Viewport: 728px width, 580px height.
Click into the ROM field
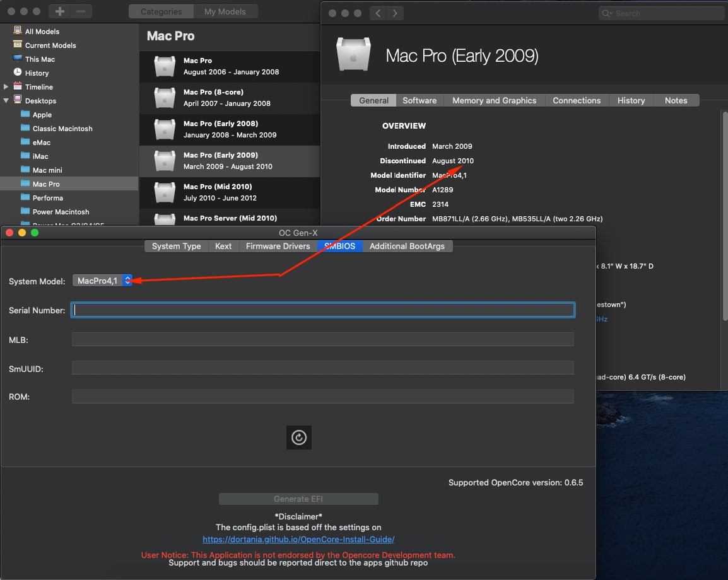coord(322,397)
